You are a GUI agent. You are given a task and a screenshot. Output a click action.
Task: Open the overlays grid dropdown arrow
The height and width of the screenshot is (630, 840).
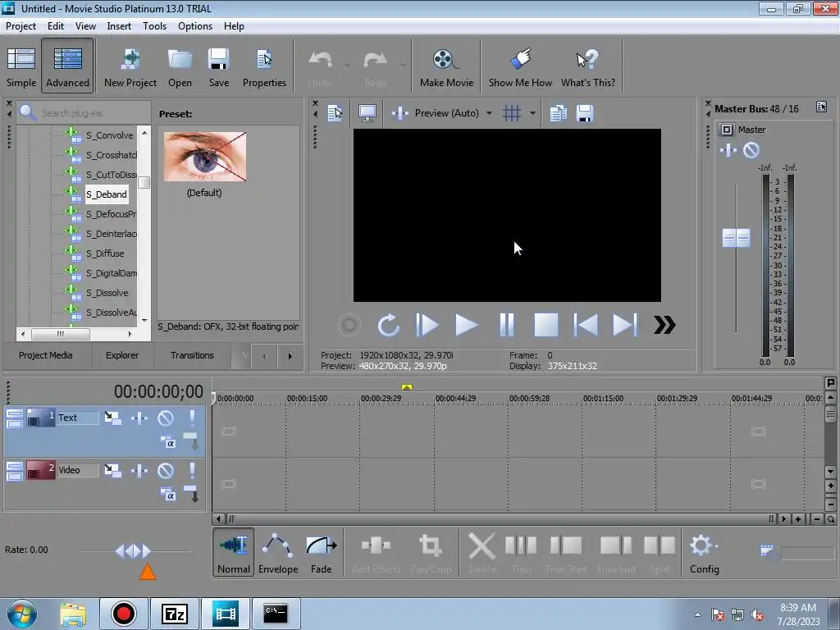[x=532, y=113]
